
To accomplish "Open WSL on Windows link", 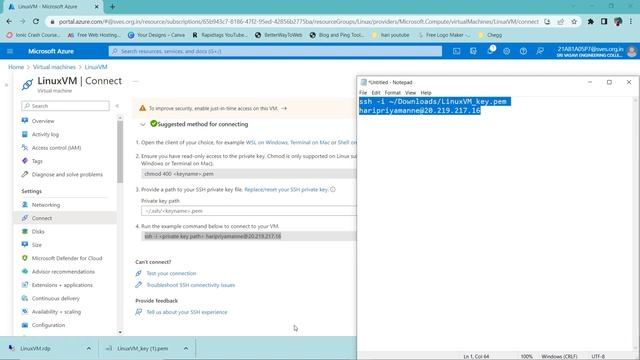I will pos(267,142).
